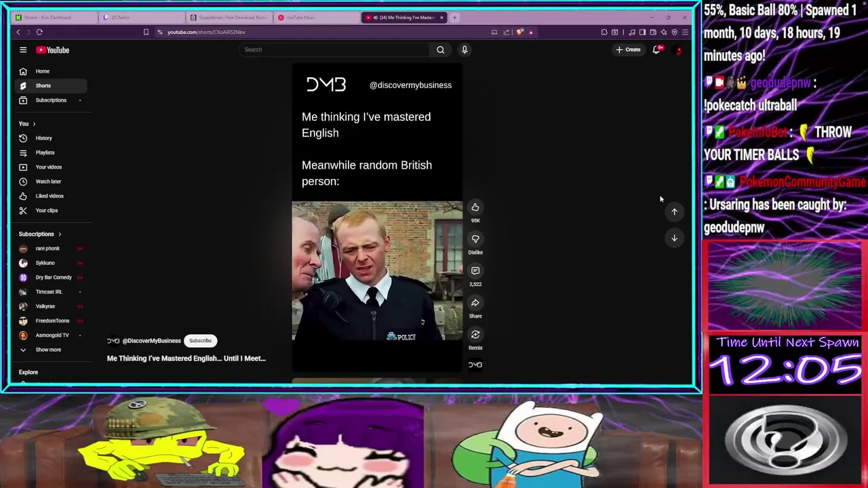
Task: Switch to the YouTube Music tab
Action: point(315,18)
